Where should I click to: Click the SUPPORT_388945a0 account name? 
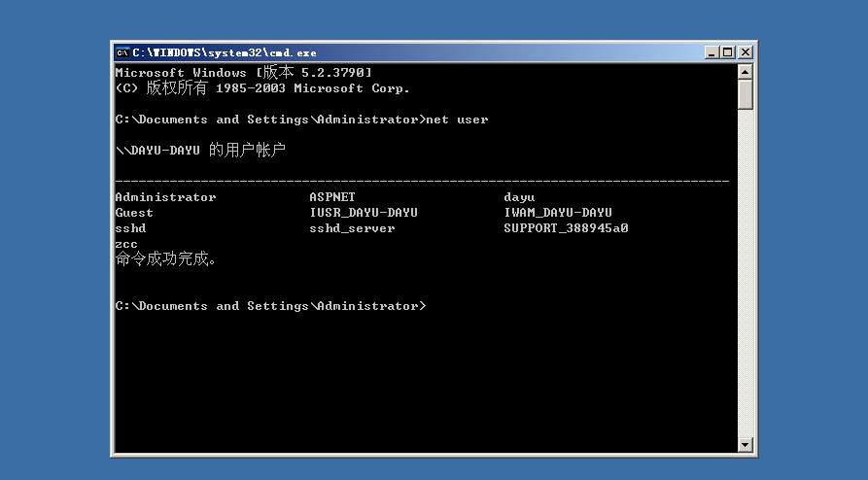pos(566,228)
